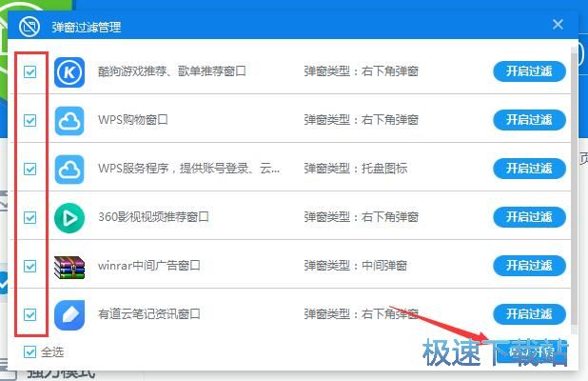Click the Youdao Cloud Note pen icon
This screenshot has height=381, width=588.
pos(69,314)
